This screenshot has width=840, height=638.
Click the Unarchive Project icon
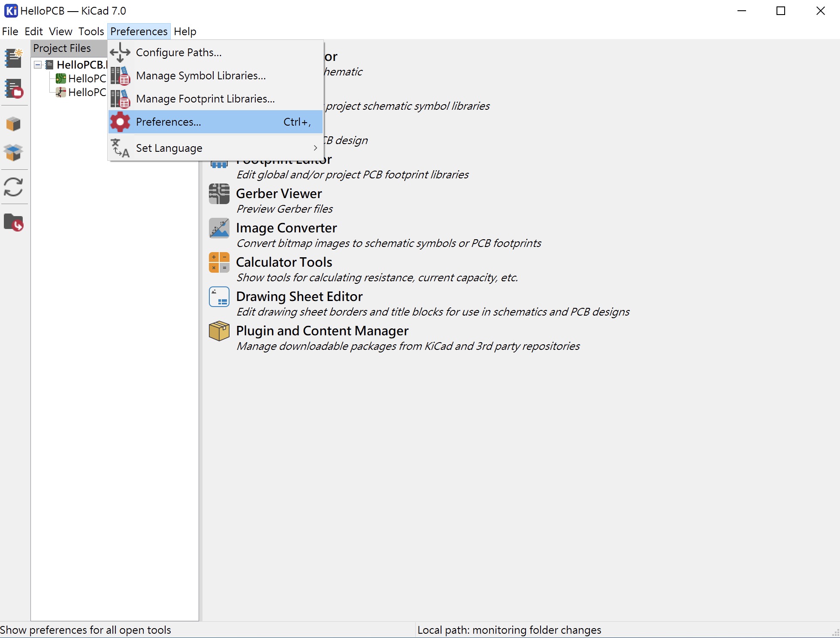pos(14,152)
